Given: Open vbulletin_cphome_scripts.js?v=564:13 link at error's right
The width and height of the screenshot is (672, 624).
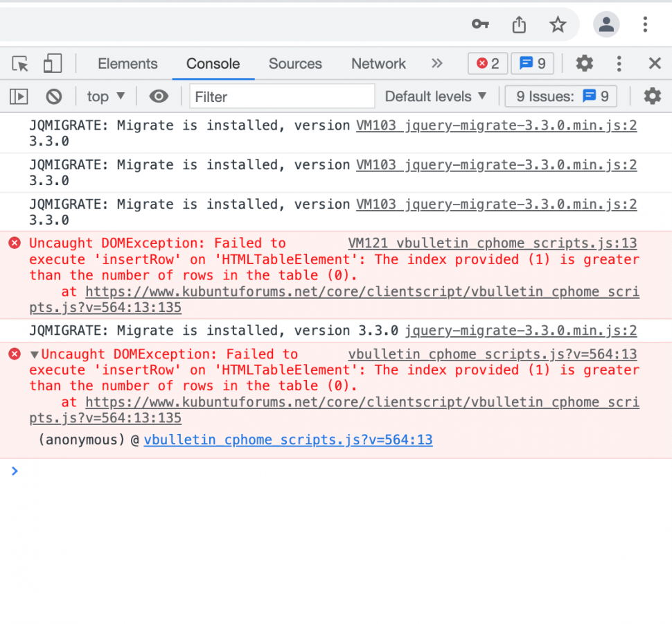Looking at the screenshot, I should pyautogui.click(x=493, y=354).
